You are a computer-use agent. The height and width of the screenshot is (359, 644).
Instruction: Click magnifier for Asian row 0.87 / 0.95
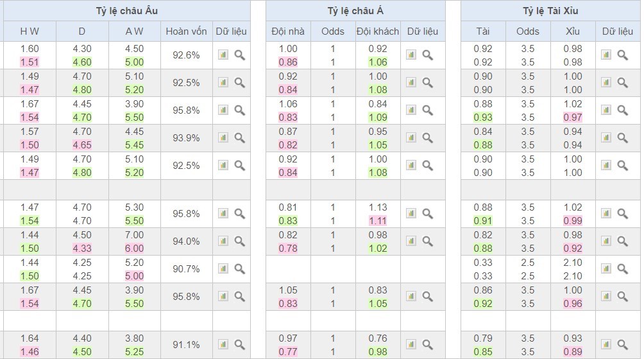(427, 137)
